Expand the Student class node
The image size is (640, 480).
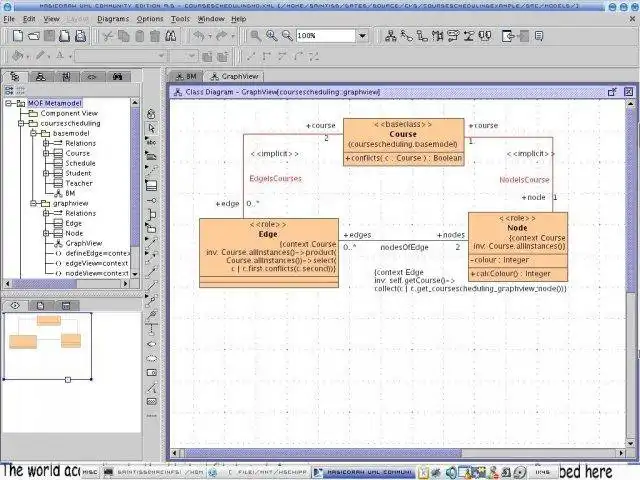(46, 173)
